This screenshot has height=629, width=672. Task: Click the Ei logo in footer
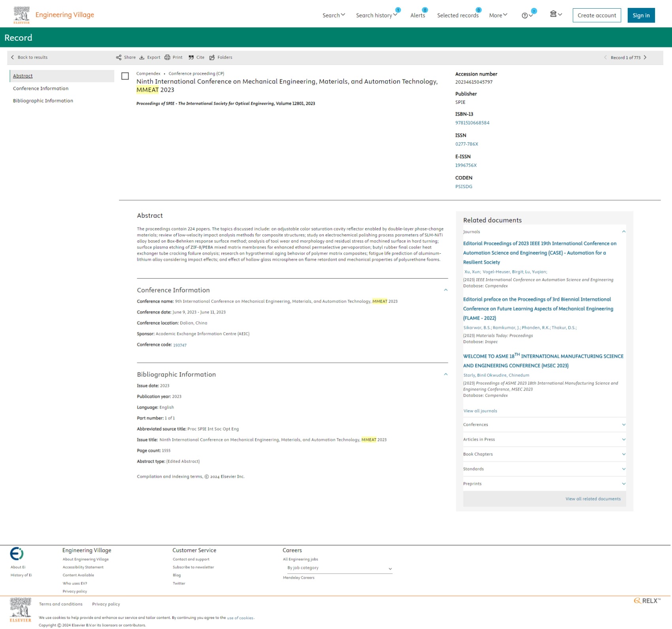17,554
